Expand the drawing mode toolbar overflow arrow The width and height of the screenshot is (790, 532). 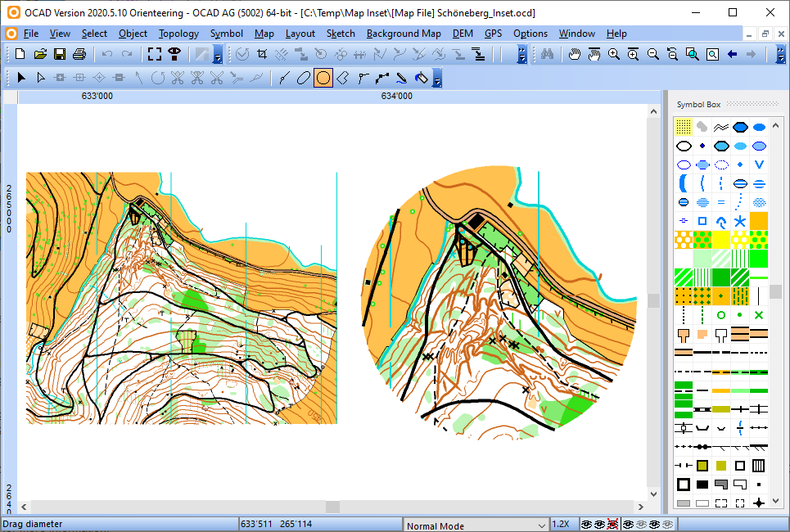pos(437,78)
